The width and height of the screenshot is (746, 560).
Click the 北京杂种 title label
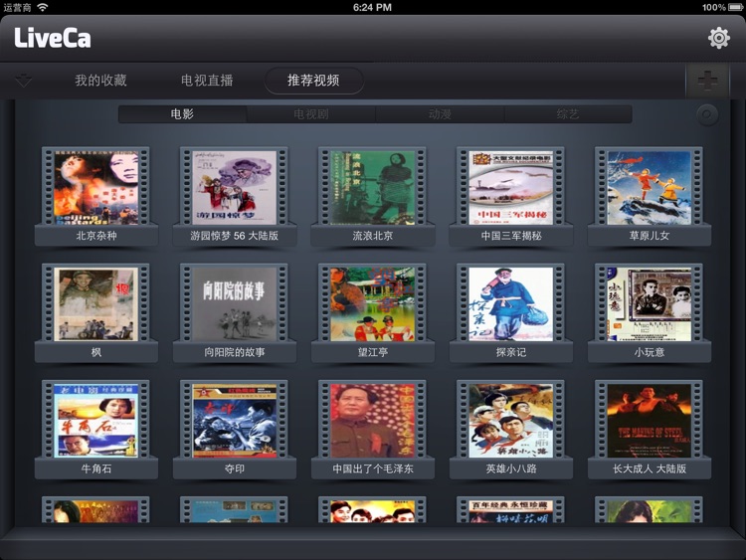(x=96, y=236)
